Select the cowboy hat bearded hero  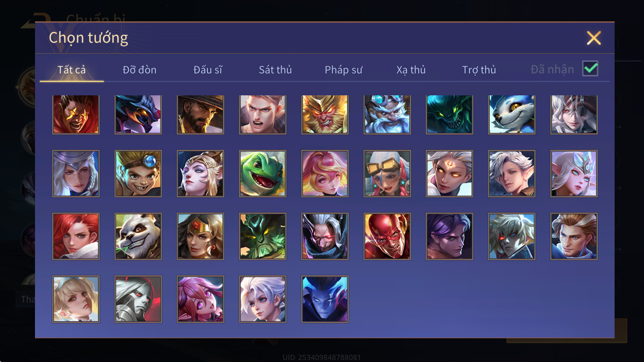coord(200,115)
